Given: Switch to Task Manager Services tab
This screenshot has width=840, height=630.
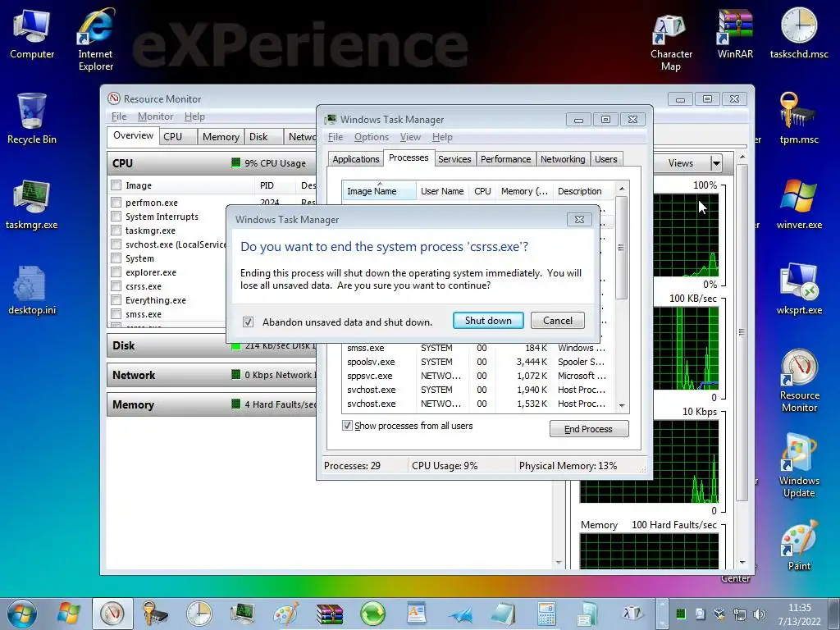Looking at the screenshot, I should click(x=454, y=159).
